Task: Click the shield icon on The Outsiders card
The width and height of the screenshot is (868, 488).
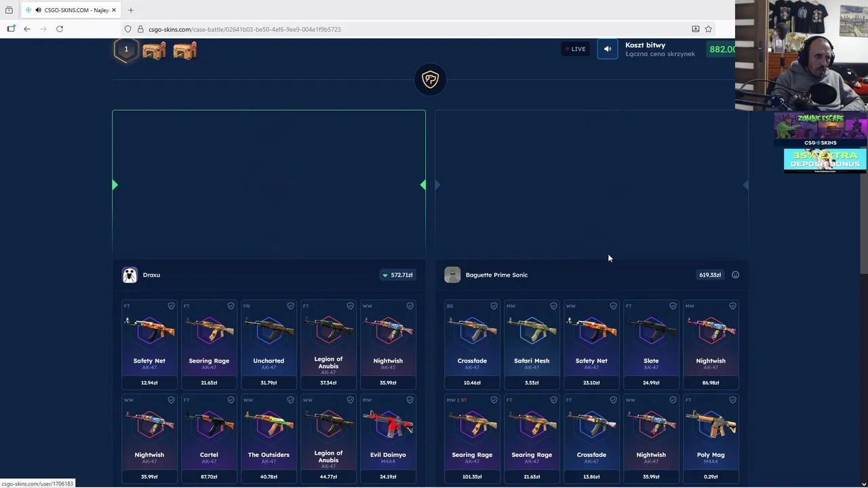Action: click(x=290, y=400)
